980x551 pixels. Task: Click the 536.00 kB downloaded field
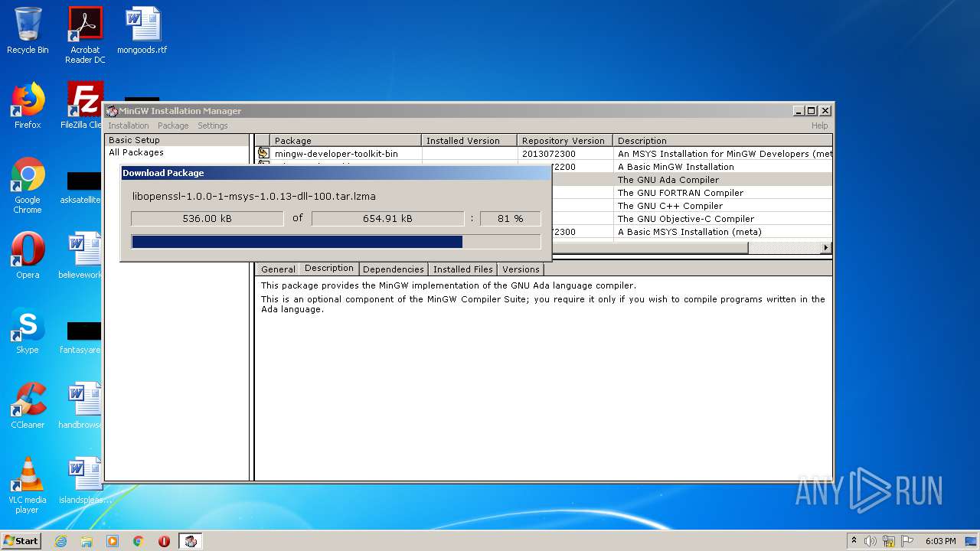click(x=207, y=219)
